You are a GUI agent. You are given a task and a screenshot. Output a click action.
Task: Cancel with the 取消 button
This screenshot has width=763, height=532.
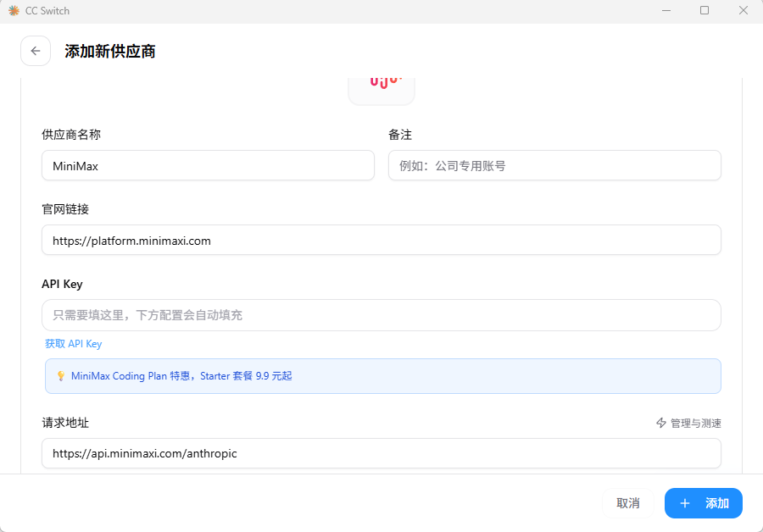point(627,503)
